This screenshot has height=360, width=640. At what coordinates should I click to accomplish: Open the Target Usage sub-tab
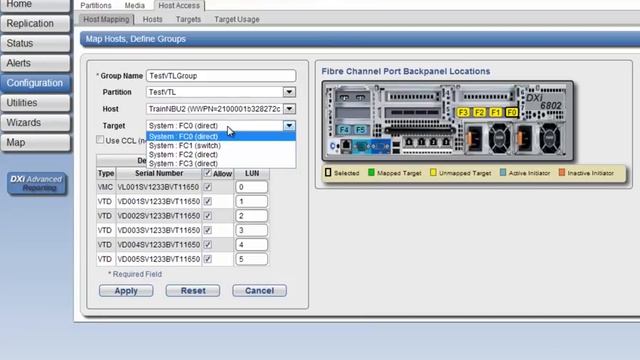[x=237, y=19]
